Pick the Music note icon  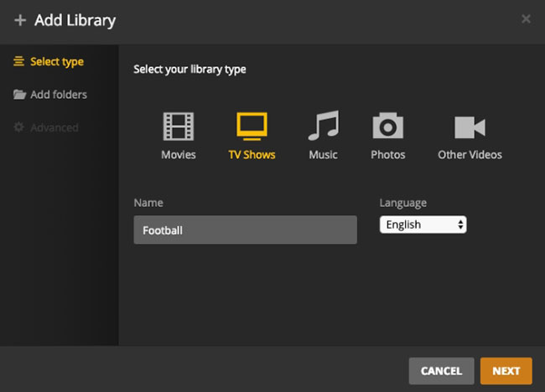pos(323,126)
